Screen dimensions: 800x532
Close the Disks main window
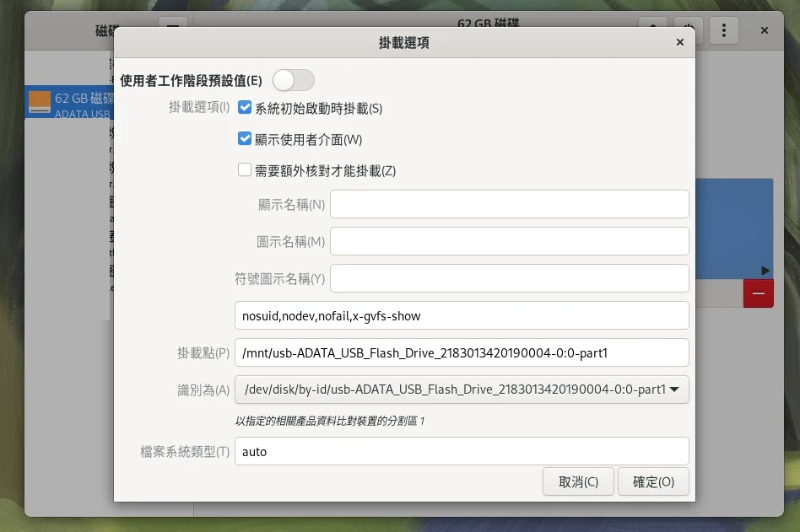pos(764,30)
